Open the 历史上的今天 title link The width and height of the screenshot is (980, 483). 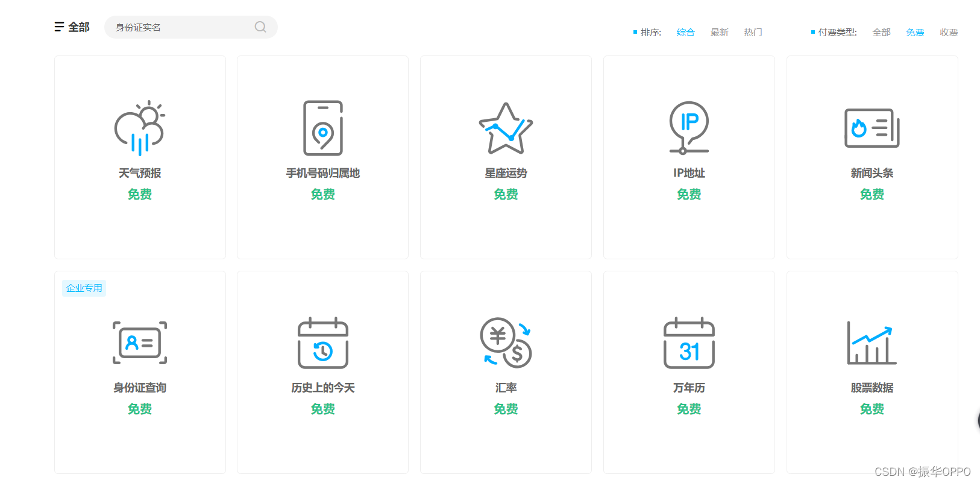pos(323,388)
